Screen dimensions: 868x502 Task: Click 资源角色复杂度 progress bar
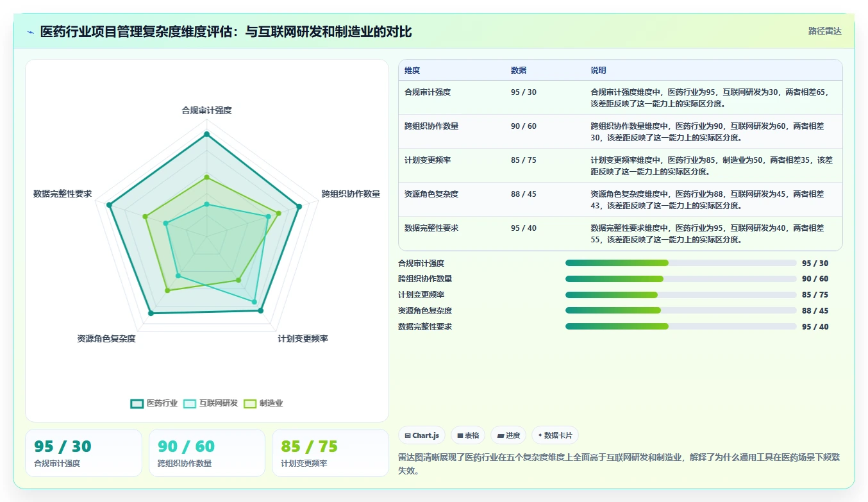point(681,310)
